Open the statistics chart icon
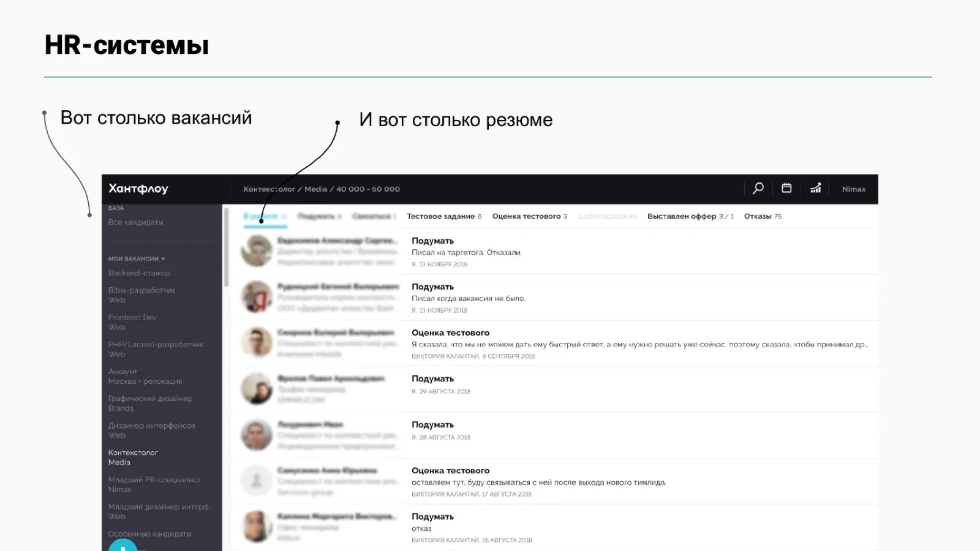This screenshot has height=551, width=980. 815,189
